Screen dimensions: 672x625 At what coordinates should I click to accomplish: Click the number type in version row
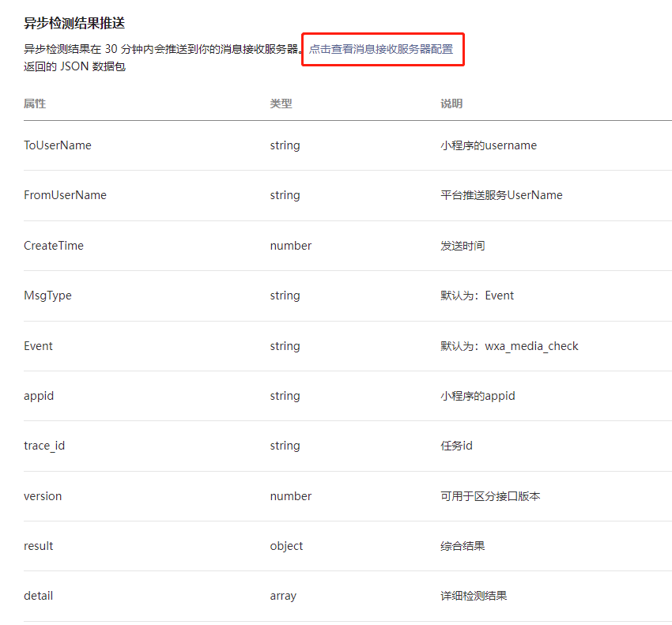pyautogui.click(x=291, y=496)
